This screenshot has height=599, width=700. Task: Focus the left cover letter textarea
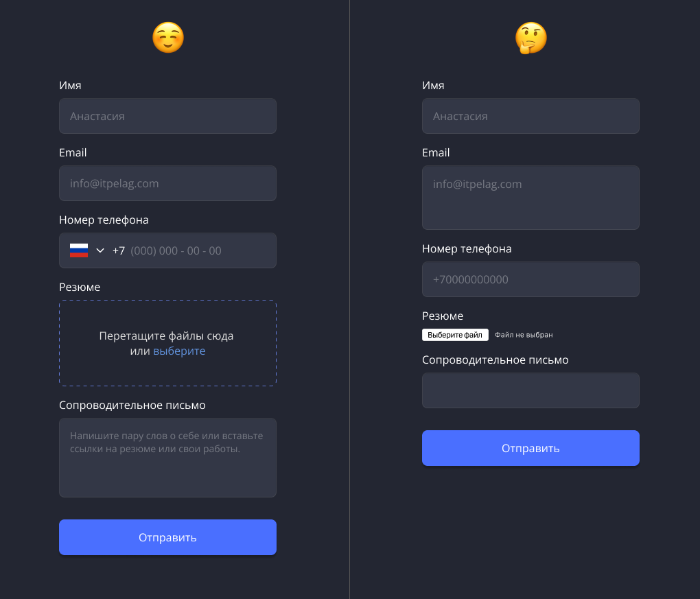(168, 458)
